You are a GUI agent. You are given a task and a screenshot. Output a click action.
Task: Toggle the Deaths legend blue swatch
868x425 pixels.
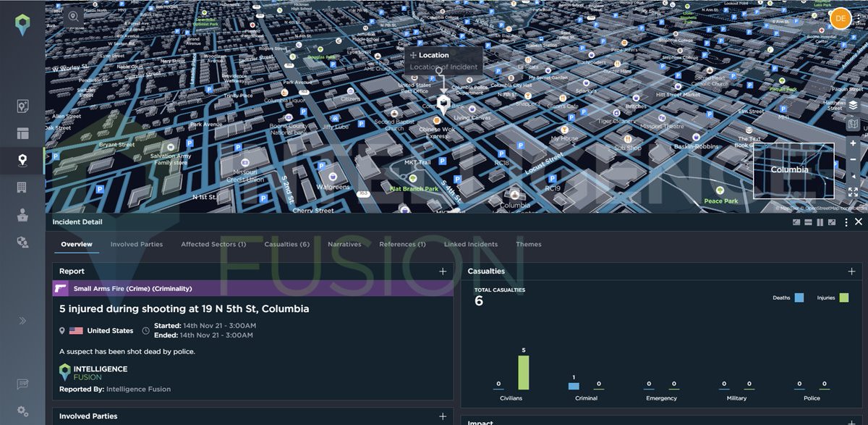(799, 298)
